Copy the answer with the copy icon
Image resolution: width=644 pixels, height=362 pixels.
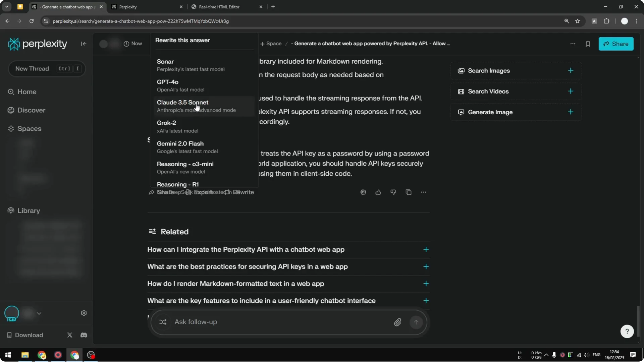[x=408, y=192]
